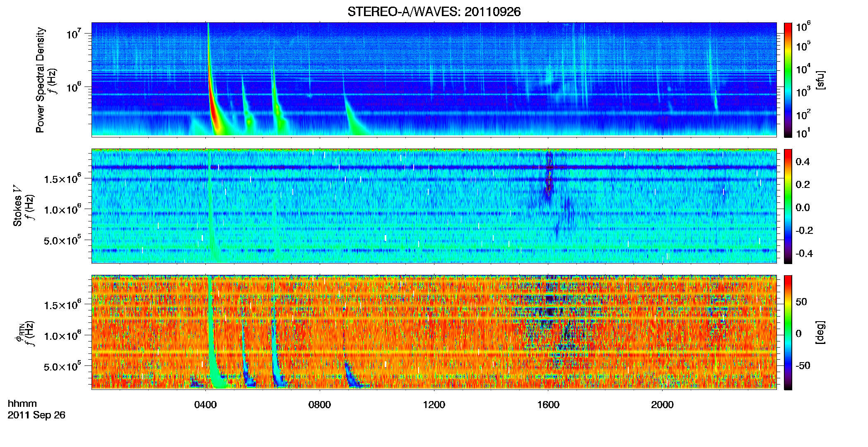Select the 0.2 value on Stokes colorbar
868x447 pixels.
[x=803, y=184]
